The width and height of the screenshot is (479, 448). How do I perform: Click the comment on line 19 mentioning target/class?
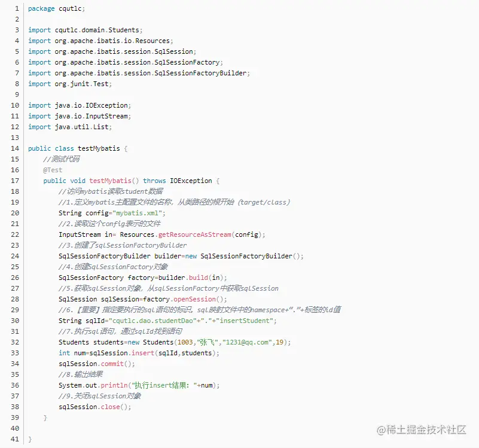pos(174,202)
